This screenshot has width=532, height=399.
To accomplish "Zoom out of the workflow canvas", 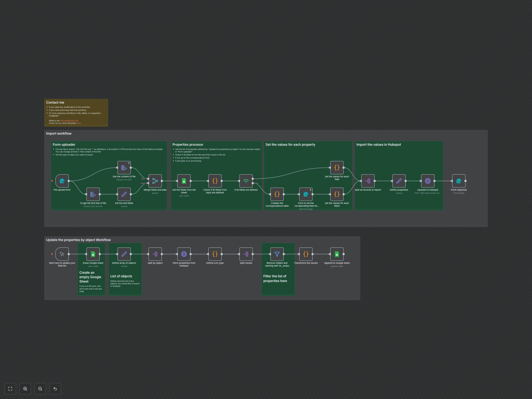I will click(40, 389).
